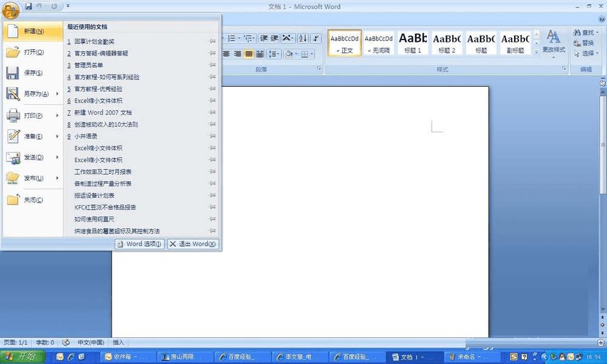Image resolution: width=607 pixels, height=364 pixels.
Task: Click the Save icon in quick access toolbar
Action: (29, 6)
